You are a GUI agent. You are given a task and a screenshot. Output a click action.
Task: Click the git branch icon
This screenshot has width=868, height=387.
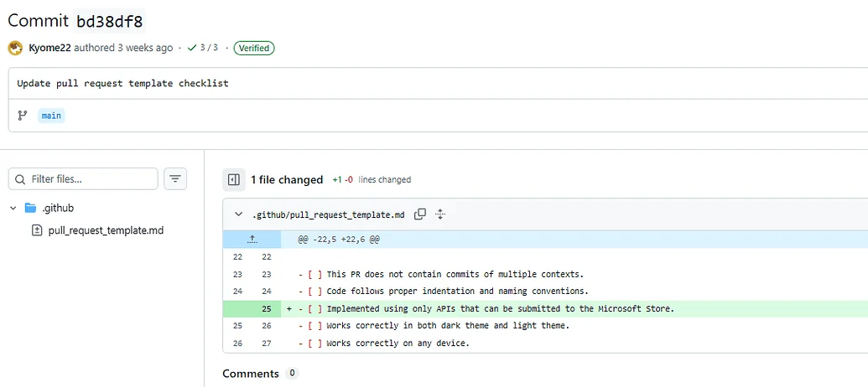pyautogui.click(x=23, y=116)
